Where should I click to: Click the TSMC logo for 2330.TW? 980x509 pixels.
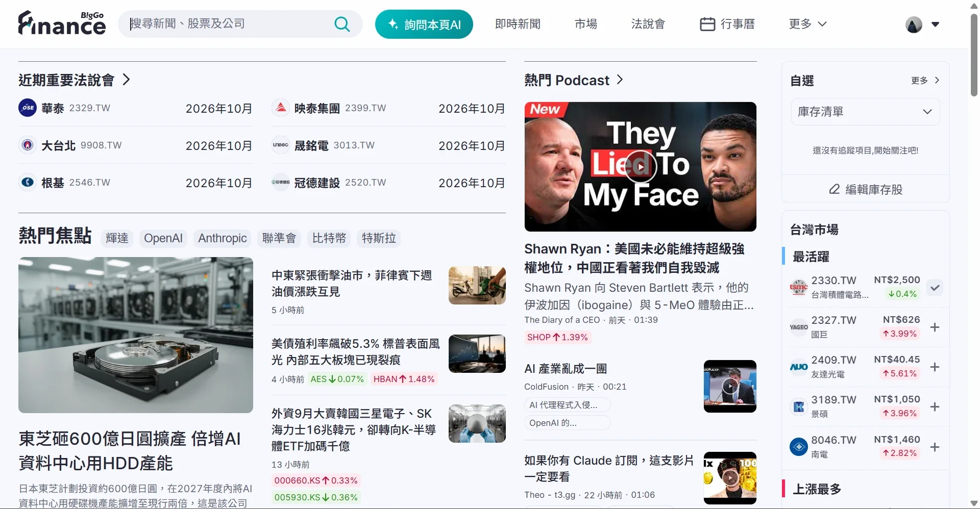tap(799, 287)
